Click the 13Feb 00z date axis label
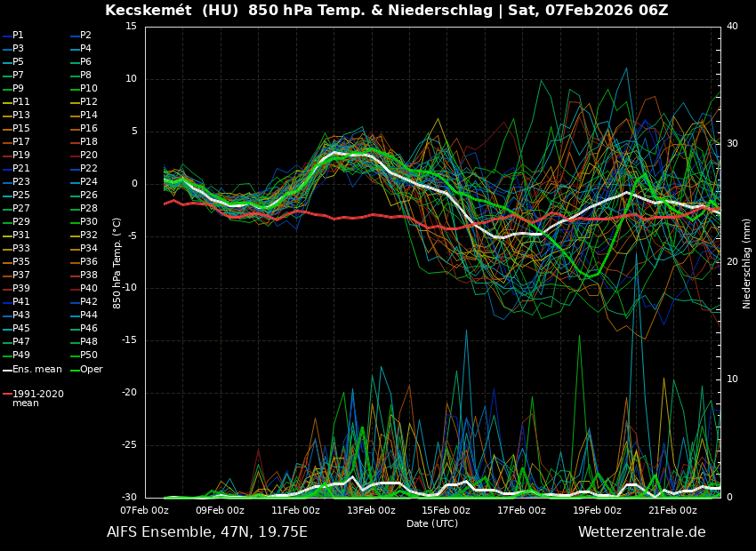The height and width of the screenshot is (551, 756). (371, 510)
